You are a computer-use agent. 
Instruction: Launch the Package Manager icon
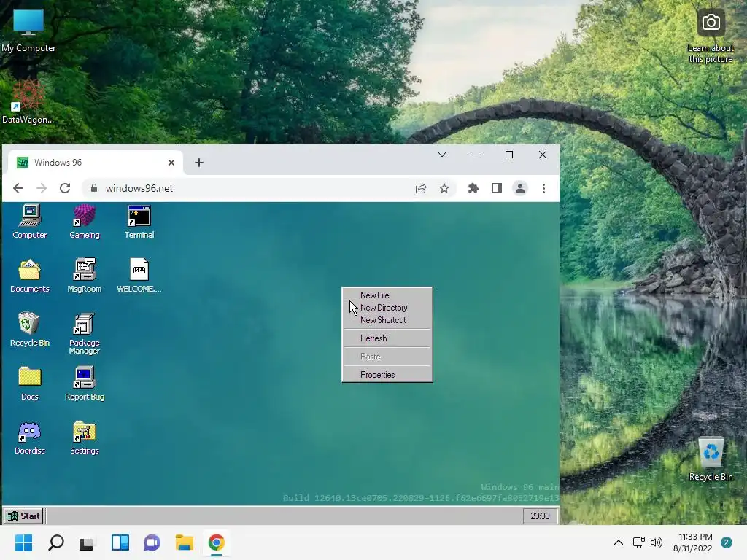click(85, 333)
